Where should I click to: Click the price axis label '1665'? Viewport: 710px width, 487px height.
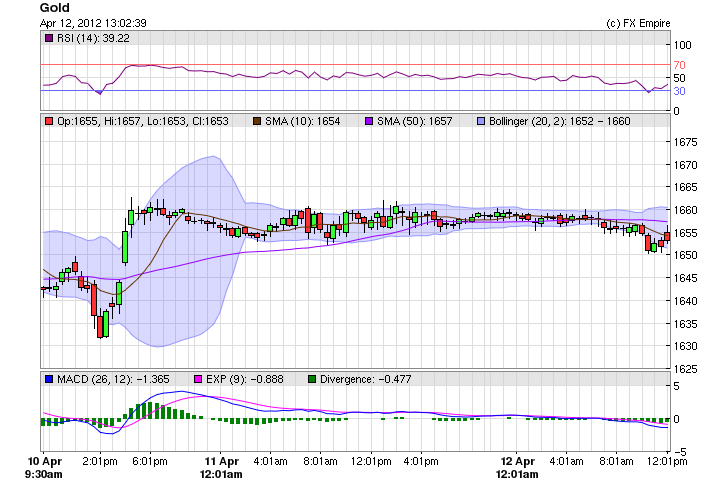685,187
